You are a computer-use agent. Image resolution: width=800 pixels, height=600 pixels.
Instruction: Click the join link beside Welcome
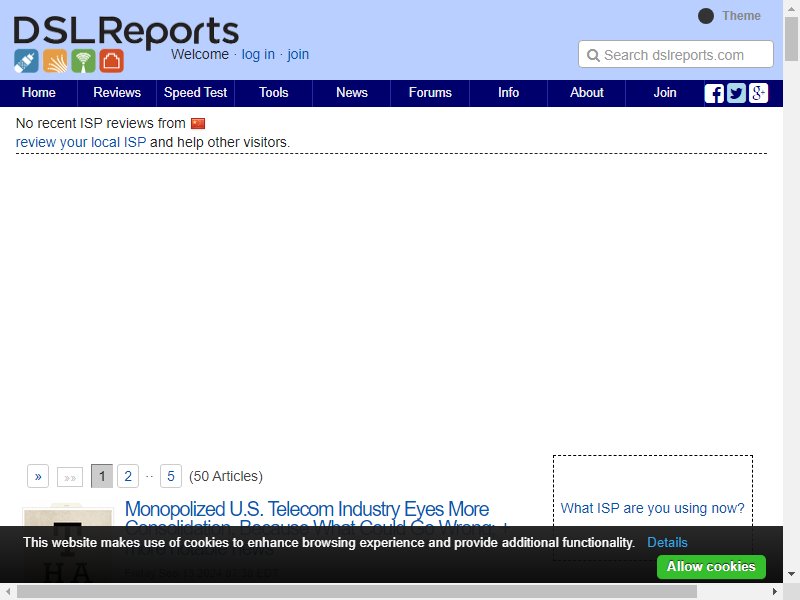298,55
